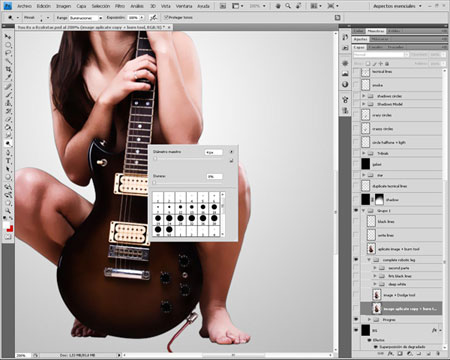
Task: Select the Eyedropper tool
Action: click(x=8, y=77)
